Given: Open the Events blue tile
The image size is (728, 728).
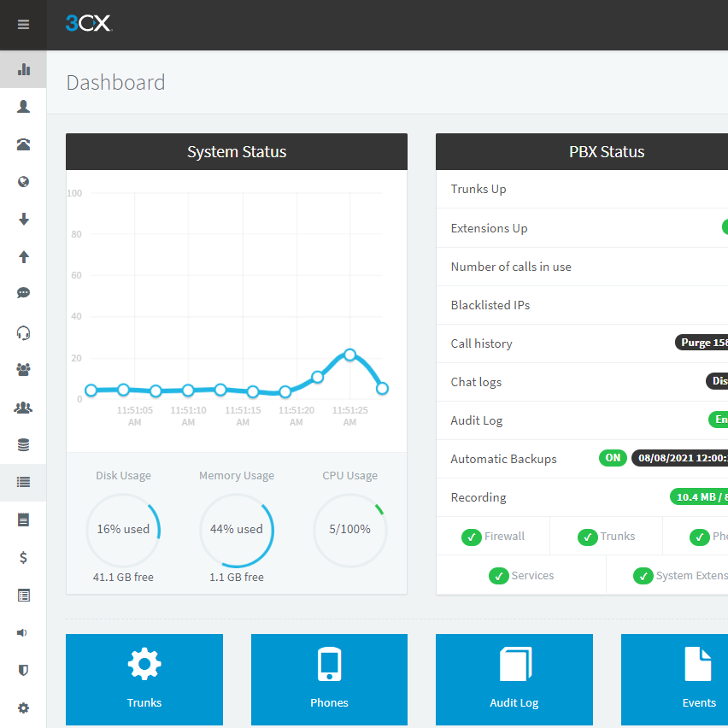Looking at the screenshot, I should tap(675, 679).
